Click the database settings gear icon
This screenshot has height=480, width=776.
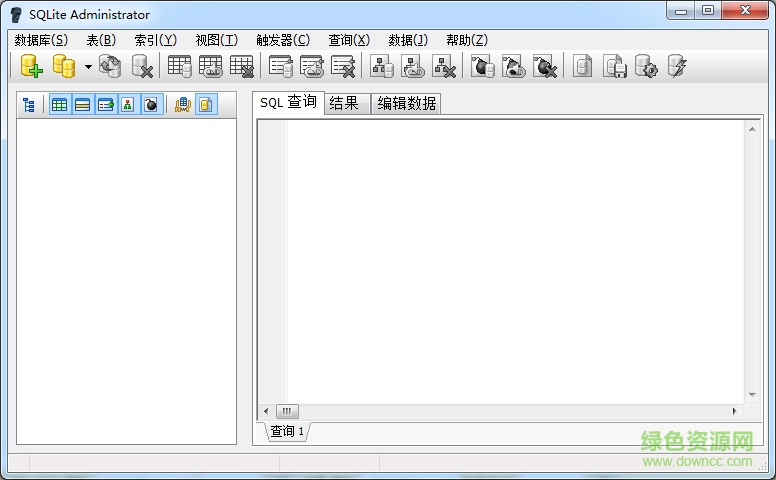pyautogui.click(x=646, y=66)
